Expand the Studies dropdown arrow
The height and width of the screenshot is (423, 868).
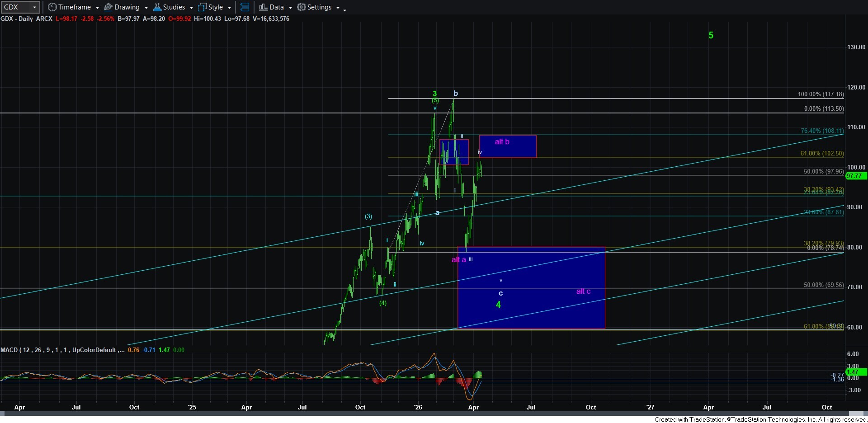pyautogui.click(x=191, y=8)
